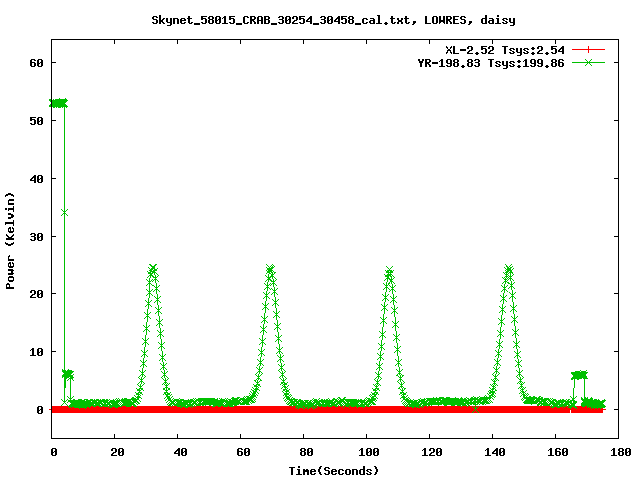Click x-axis tick label 160
Screen dimensions: 640x480
tap(558, 452)
